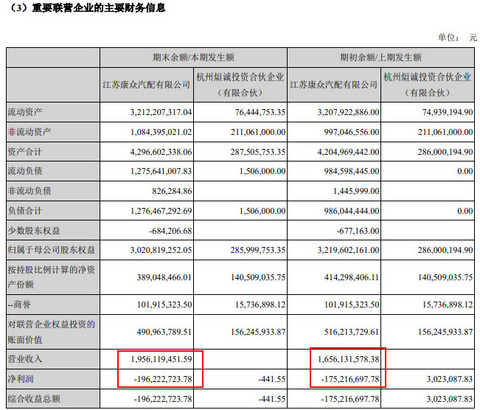Select the value 287,505,753.35
The height and width of the screenshot is (410, 480).
tap(258, 152)
